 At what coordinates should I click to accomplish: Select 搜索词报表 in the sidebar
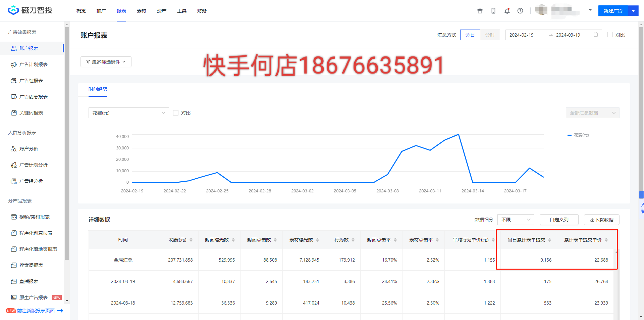(32, 265)
